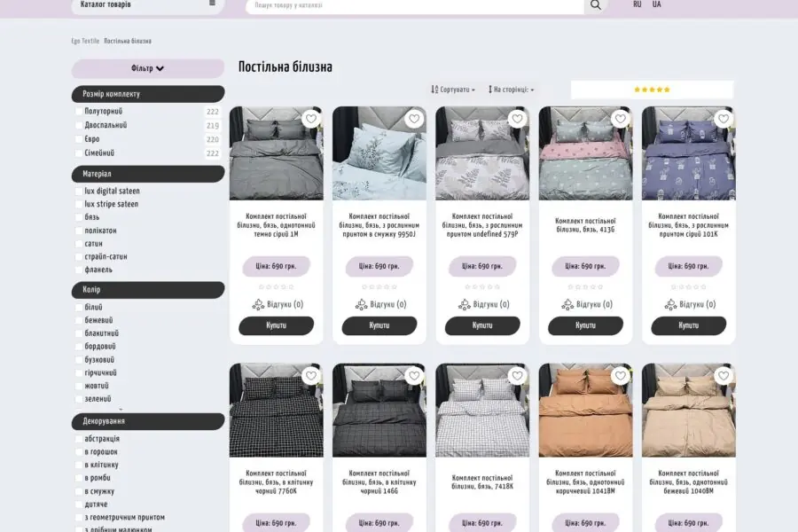Open reviews icon for 413G set
The image size is (798, 532).
567,304
